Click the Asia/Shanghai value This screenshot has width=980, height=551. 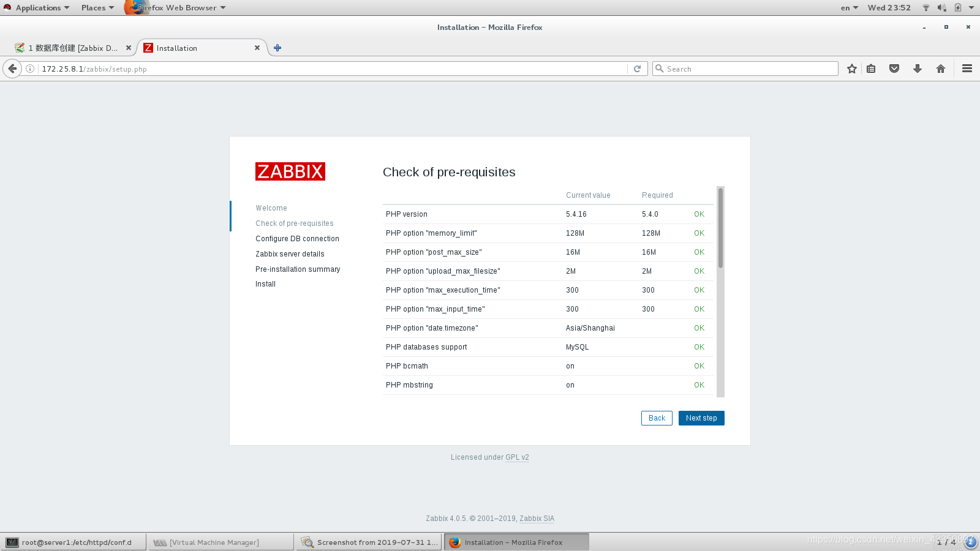(x=590, y=328)
